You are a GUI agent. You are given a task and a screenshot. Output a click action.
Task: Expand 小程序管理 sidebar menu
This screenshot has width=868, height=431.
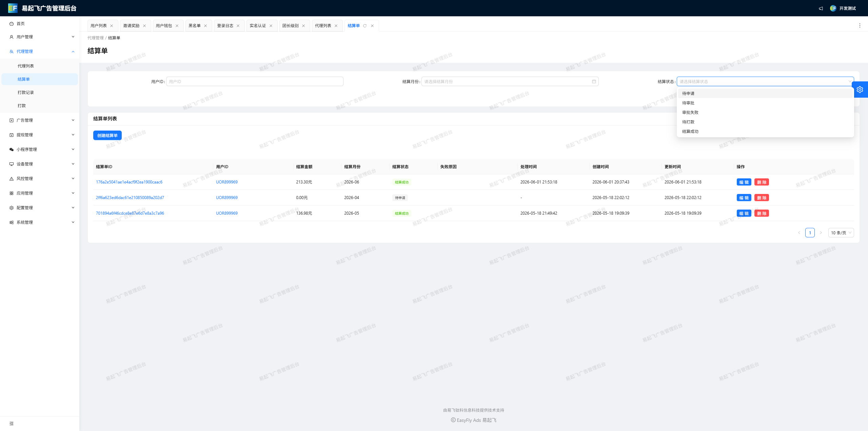(40, 150)
